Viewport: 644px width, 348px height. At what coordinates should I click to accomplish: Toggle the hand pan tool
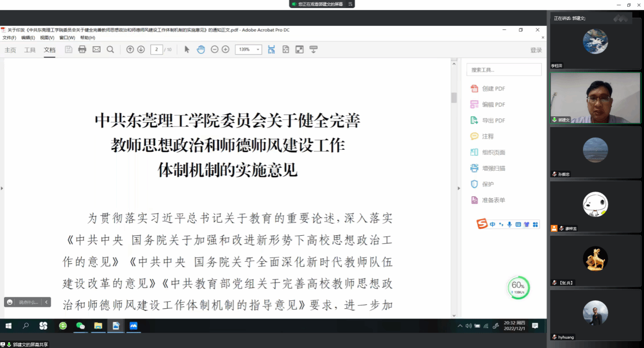click(x=201, y=49)
